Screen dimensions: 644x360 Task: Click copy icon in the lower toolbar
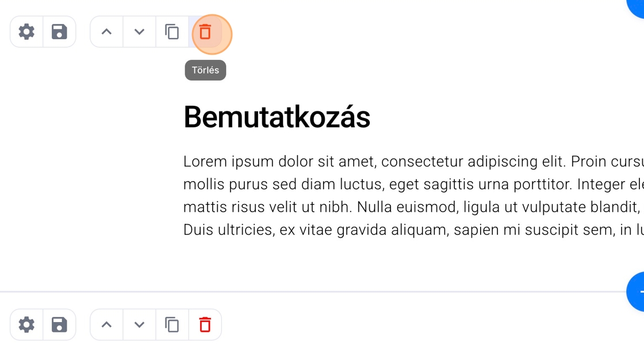point(172,325)
